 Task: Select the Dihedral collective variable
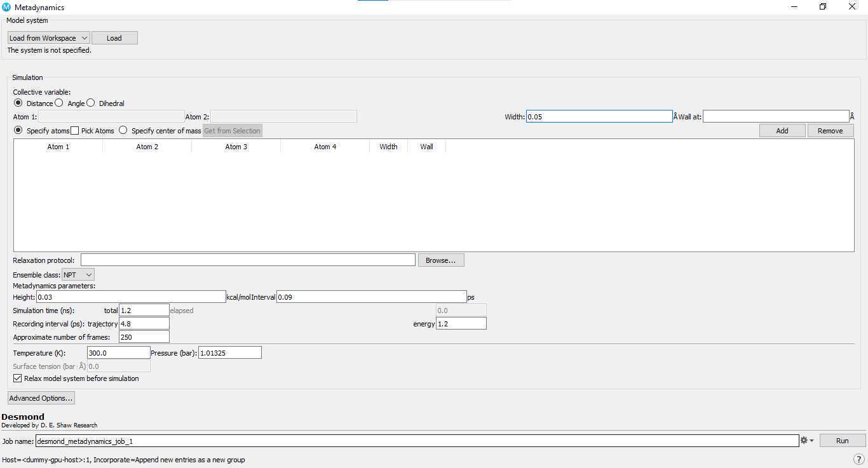pyautogui.click(x=91, y=103)
